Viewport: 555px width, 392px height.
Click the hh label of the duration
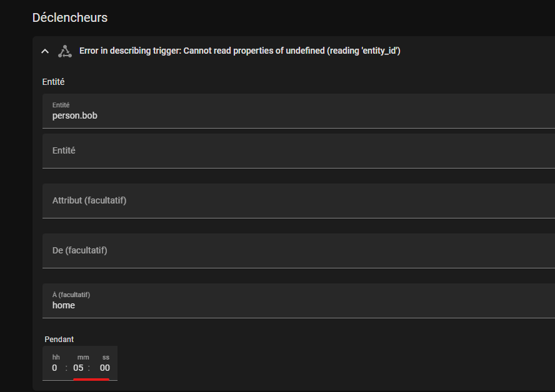(56, 358)
